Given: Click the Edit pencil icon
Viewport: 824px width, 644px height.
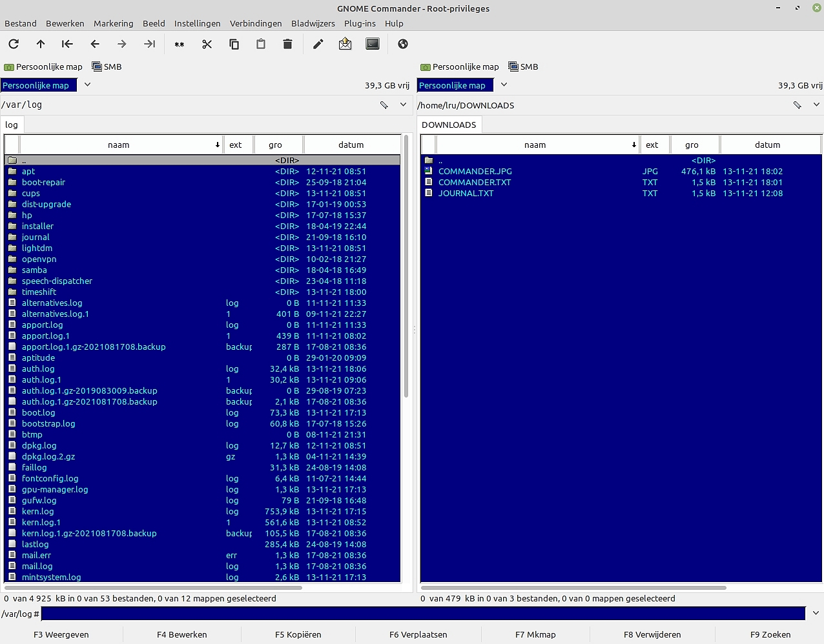Looking at the screenshot, I should 318,44.
